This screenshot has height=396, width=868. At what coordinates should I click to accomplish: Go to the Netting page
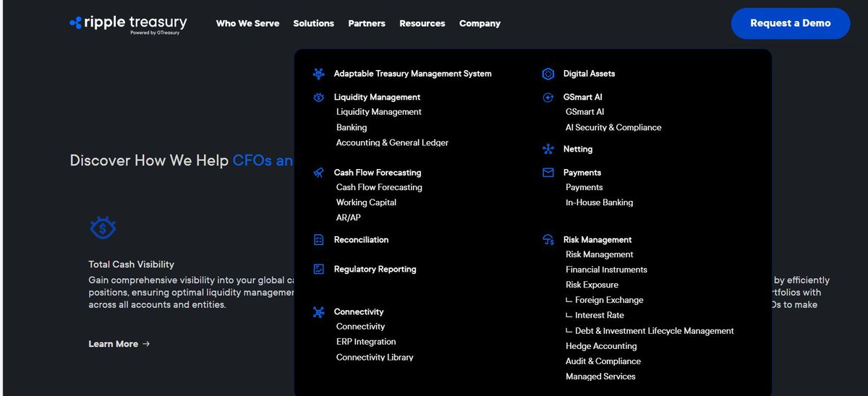[x=578, y=150]
